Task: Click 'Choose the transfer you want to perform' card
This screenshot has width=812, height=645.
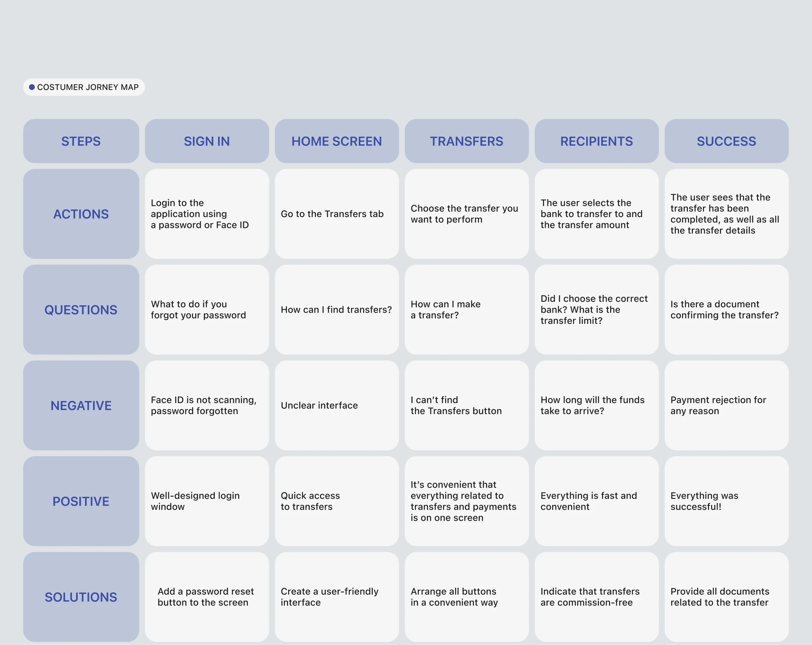Action: click(466, 214)
